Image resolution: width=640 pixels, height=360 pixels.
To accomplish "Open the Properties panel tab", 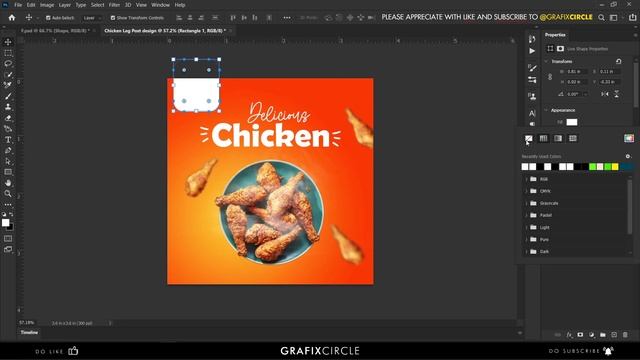I will (555, 35).
